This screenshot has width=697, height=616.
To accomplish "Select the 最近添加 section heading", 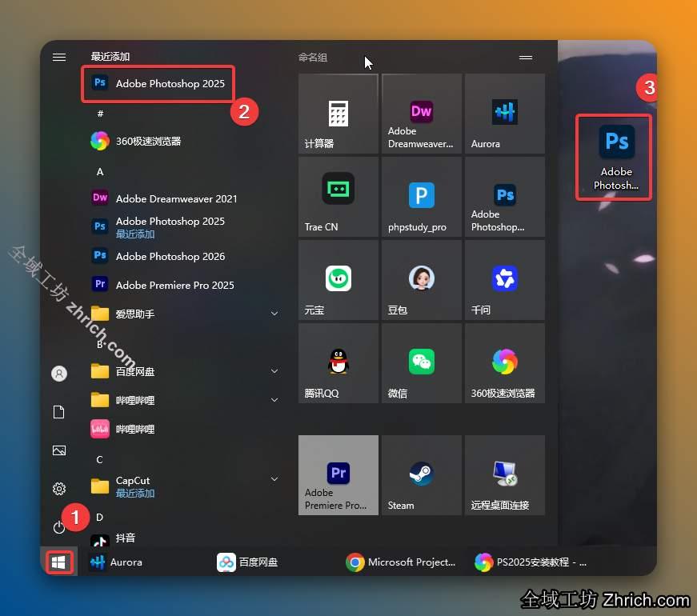I will coord(110,57).
